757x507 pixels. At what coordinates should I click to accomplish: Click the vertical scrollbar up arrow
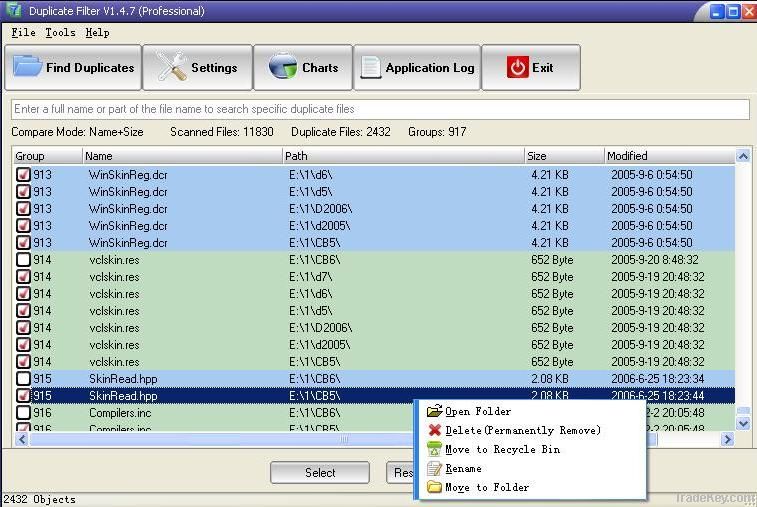pos(743,156)
